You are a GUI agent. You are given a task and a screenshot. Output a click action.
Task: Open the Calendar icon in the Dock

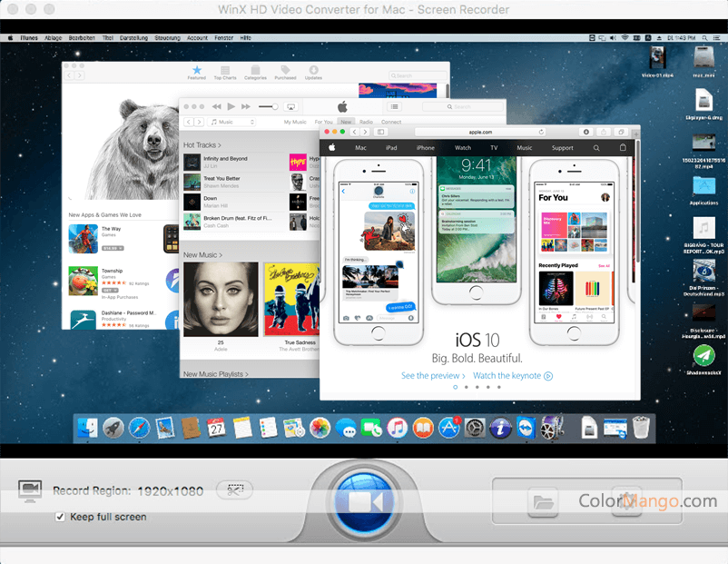[216, 427]
